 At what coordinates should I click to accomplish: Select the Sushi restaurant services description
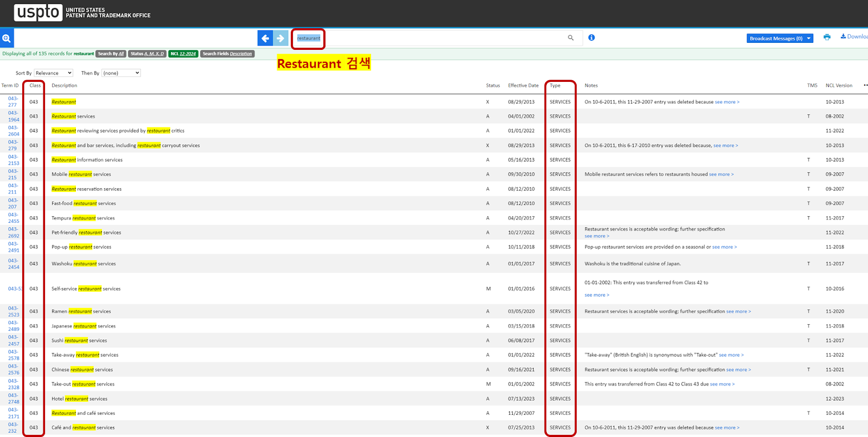[79, 340]
